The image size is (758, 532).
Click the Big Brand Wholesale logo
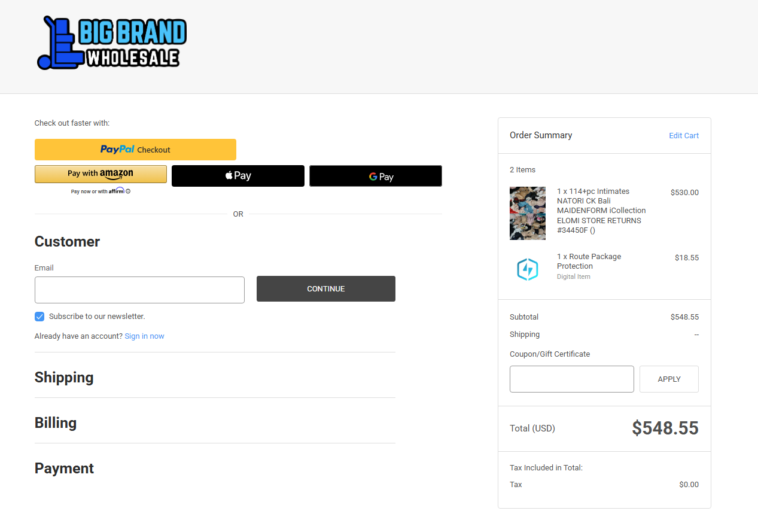tap(111, 42)
